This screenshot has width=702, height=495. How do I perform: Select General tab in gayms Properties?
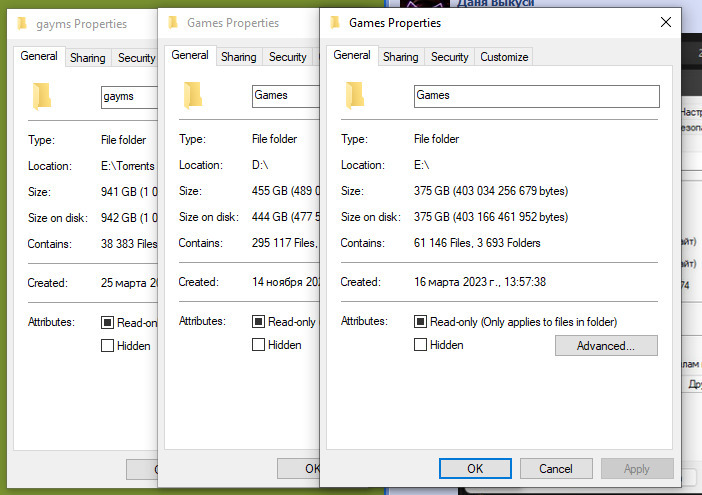point(39,56)
